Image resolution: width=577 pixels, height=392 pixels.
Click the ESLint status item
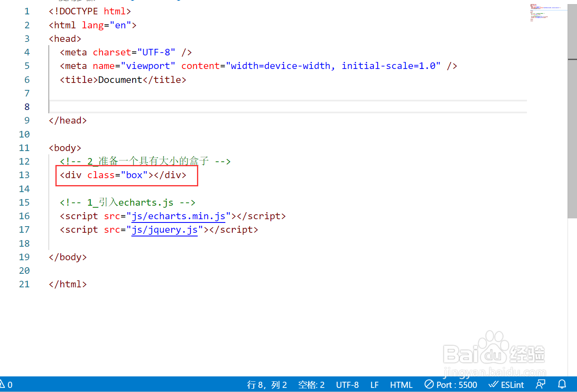coord(506,385)
